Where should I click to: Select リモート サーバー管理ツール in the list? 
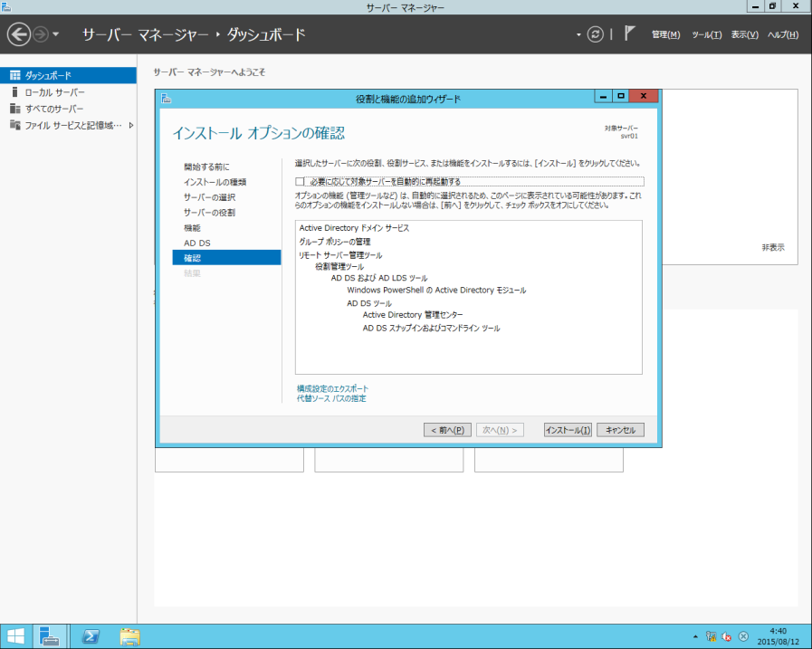(340, 255)
